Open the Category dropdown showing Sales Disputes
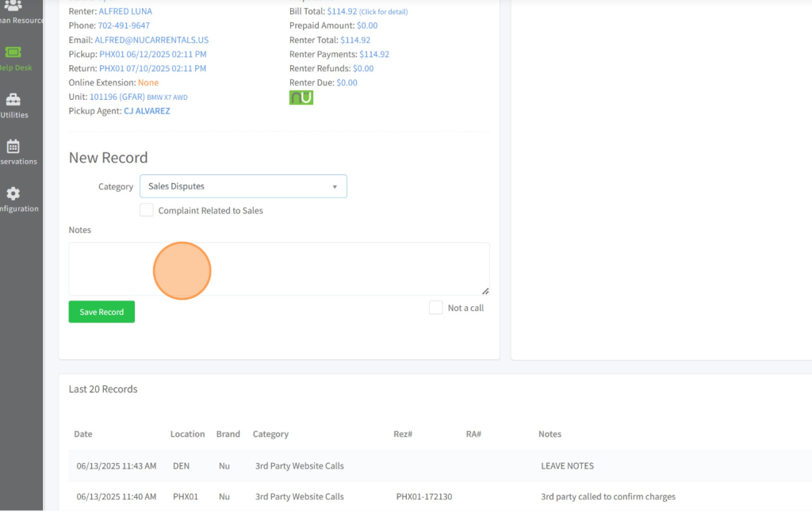Screen dimensions: 812x513 click(243, 186)
